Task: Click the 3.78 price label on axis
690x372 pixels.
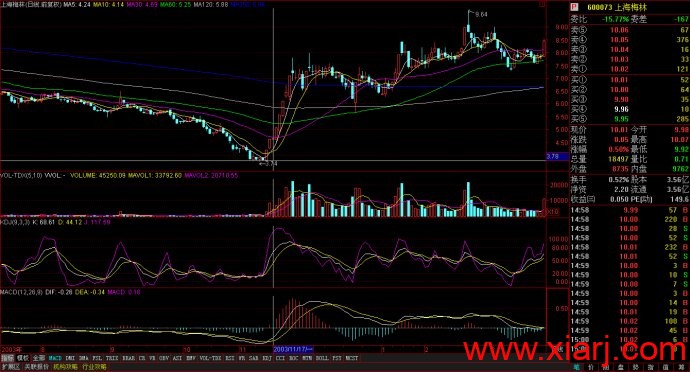Action: pyautogui.click(x=553, y=156)
